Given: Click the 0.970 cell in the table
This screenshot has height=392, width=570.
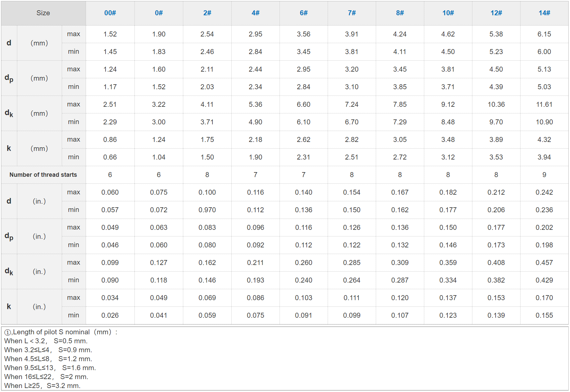Looking at the screenshot, I should coord(207,210).
